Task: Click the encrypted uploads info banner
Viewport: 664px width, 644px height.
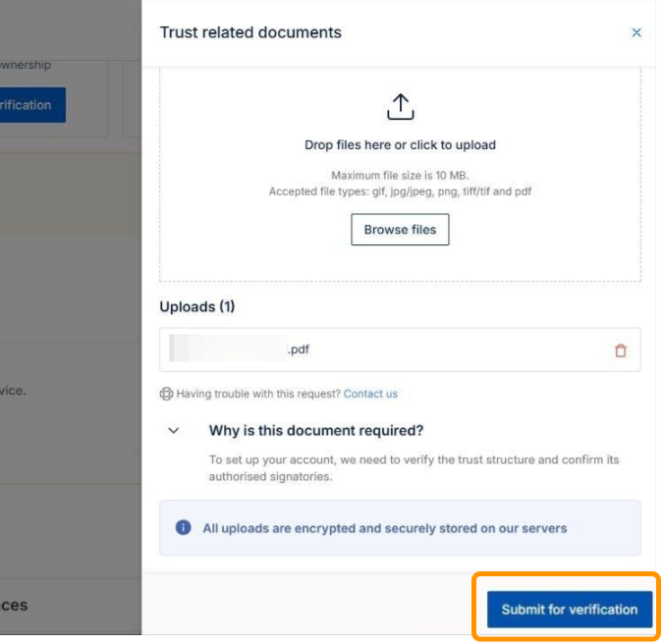Action: click(x=400, y=527)
